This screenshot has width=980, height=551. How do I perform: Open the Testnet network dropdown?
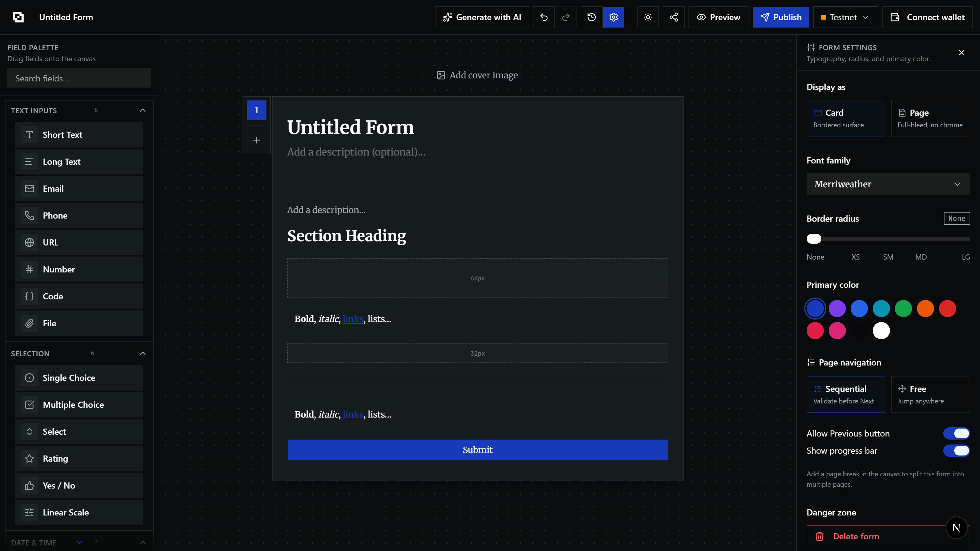(x=845, y=17)
